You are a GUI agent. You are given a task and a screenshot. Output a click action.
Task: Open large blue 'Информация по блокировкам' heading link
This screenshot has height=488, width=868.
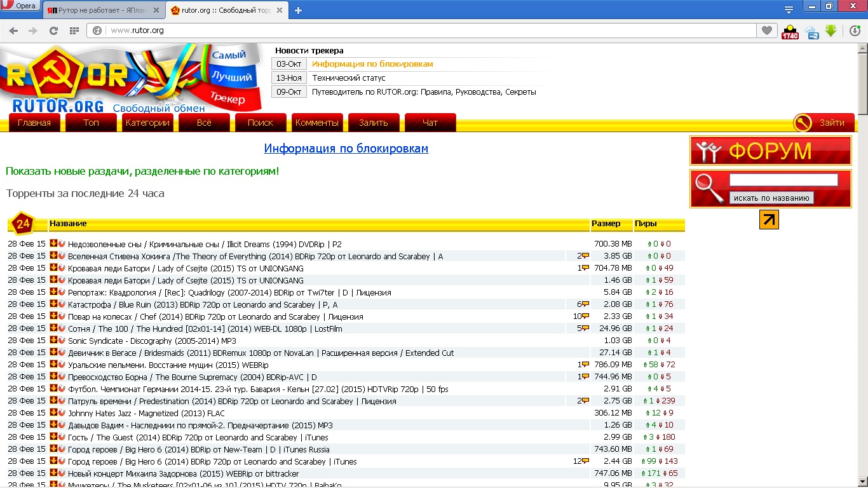tap(346, 149)
